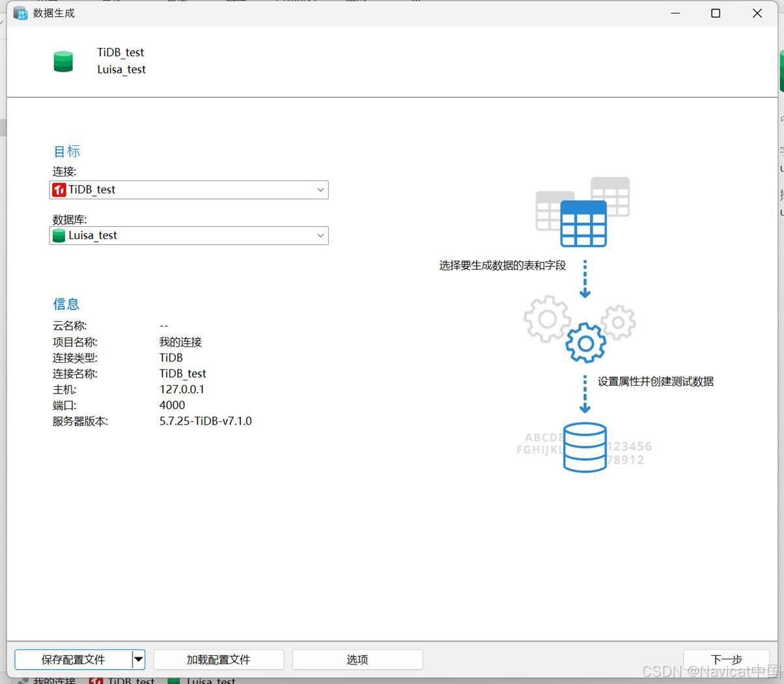Click the 数据生成 title bar icon
The image size is (784, 684).
(x=21, y=13)
